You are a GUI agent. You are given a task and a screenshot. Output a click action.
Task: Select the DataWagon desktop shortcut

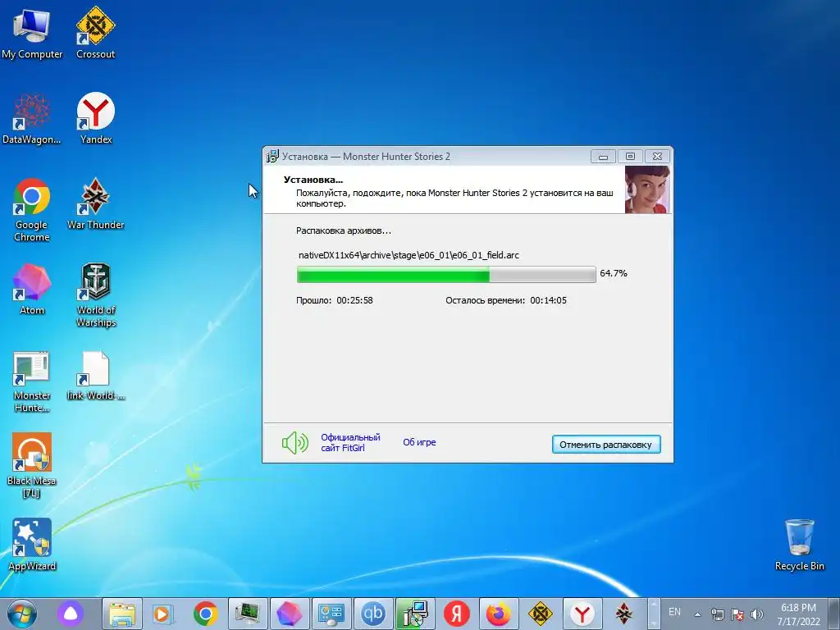point(32,118)
